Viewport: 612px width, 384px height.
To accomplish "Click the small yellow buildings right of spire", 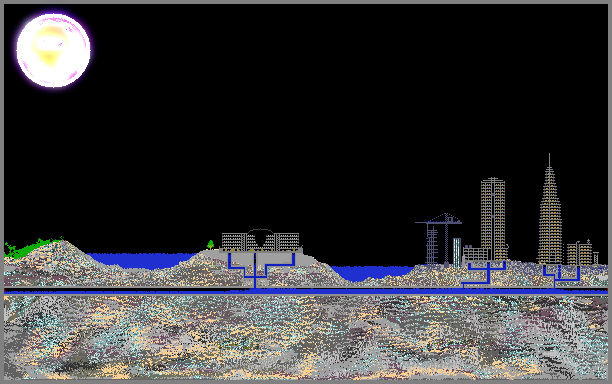I will (x=580, y=253).
